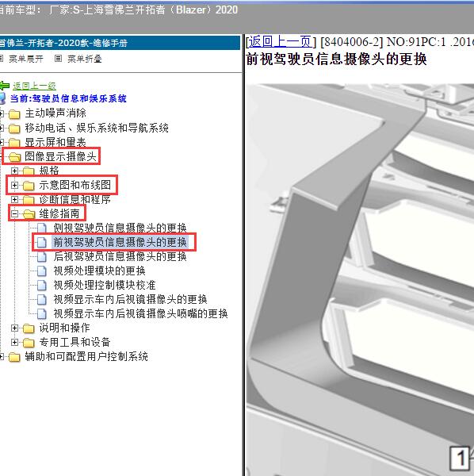Click the 示意图和布线图 folder icon
Viewport: 474px width, 476px height.
[29, 185]
